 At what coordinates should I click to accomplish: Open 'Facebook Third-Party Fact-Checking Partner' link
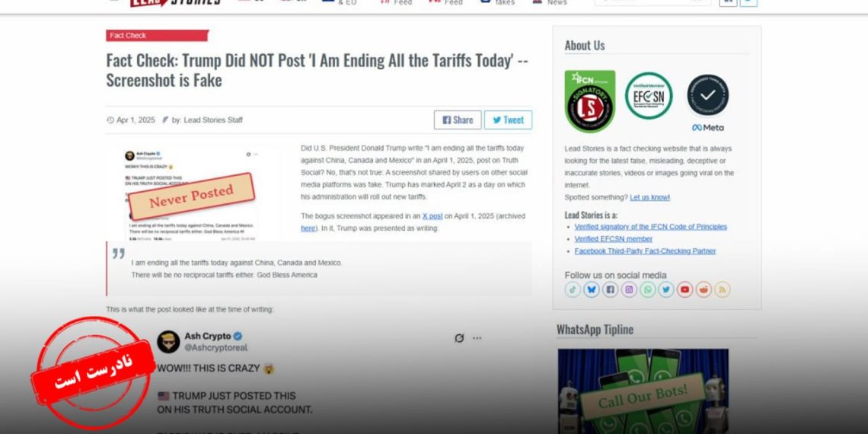pos(645,251)
